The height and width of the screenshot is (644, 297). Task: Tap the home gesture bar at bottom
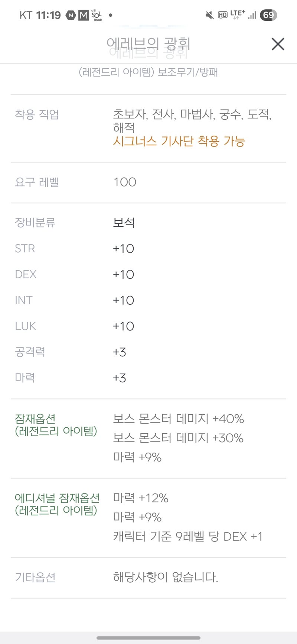point(148,638)
